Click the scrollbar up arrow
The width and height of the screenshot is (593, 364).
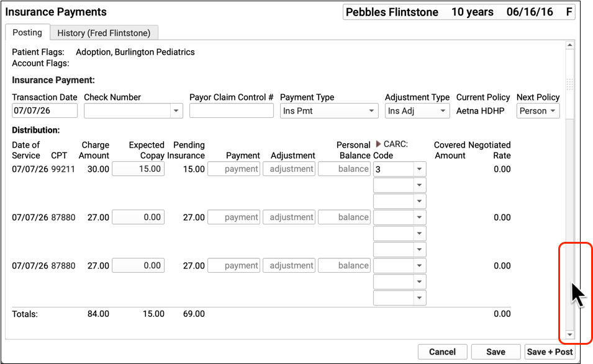coord(569,45)
